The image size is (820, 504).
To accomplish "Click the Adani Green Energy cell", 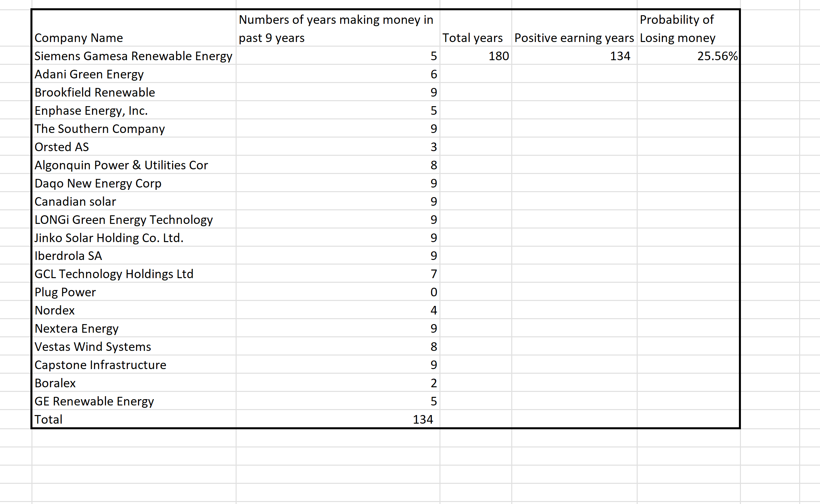I will (x=134, y=74).
